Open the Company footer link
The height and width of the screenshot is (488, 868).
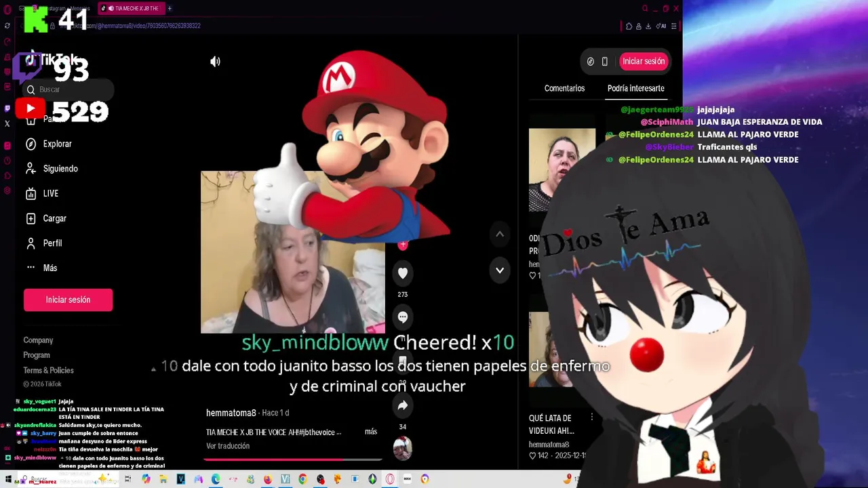click(38, 340)
